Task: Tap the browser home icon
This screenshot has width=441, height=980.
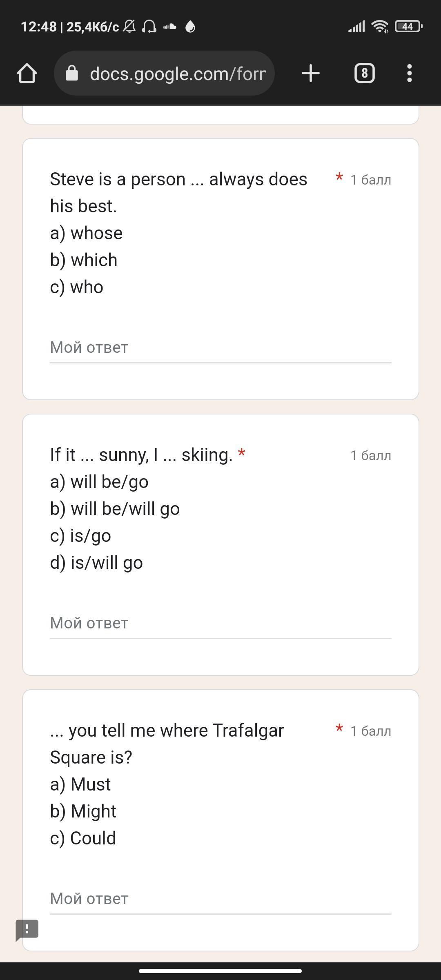Action: pos(27,73)
